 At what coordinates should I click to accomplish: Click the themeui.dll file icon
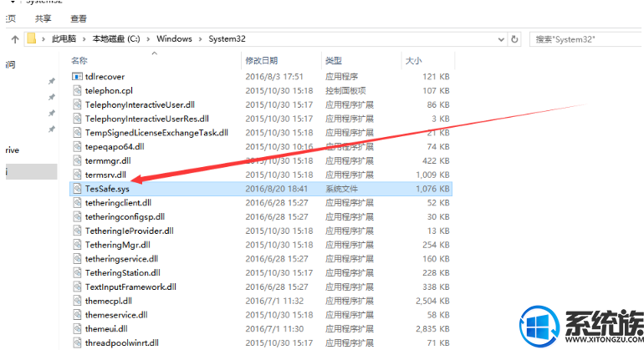point(77,328)
